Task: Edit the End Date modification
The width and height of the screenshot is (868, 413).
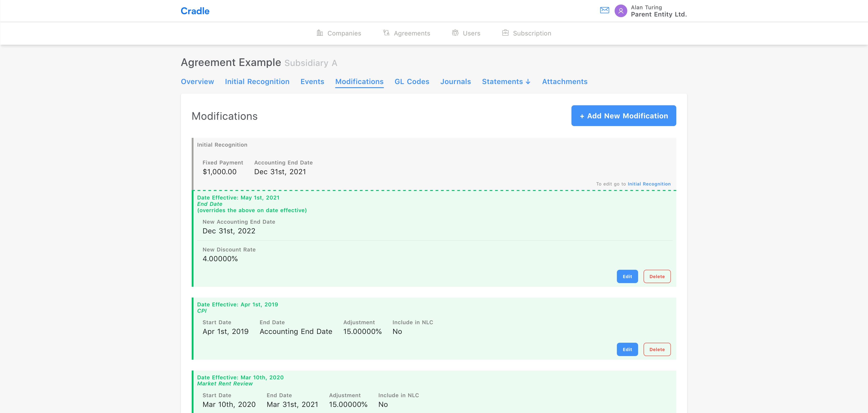Action: pos(627,276)
